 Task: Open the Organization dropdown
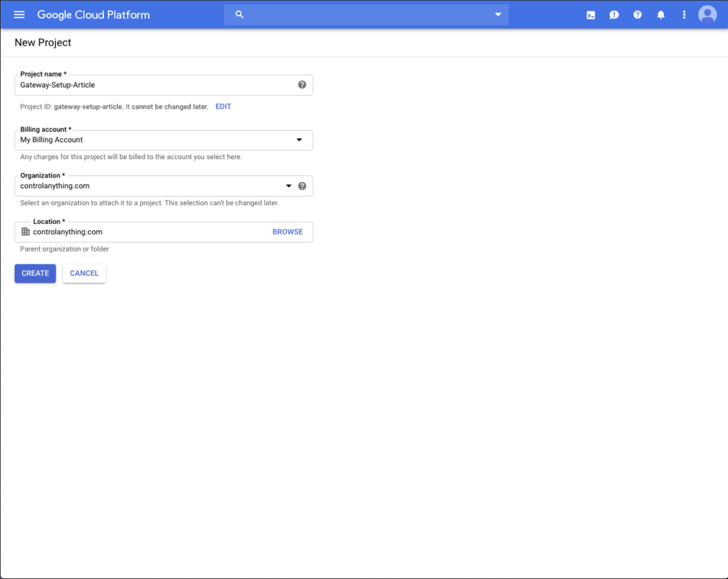pyautogui.click(x=164, y=186)
